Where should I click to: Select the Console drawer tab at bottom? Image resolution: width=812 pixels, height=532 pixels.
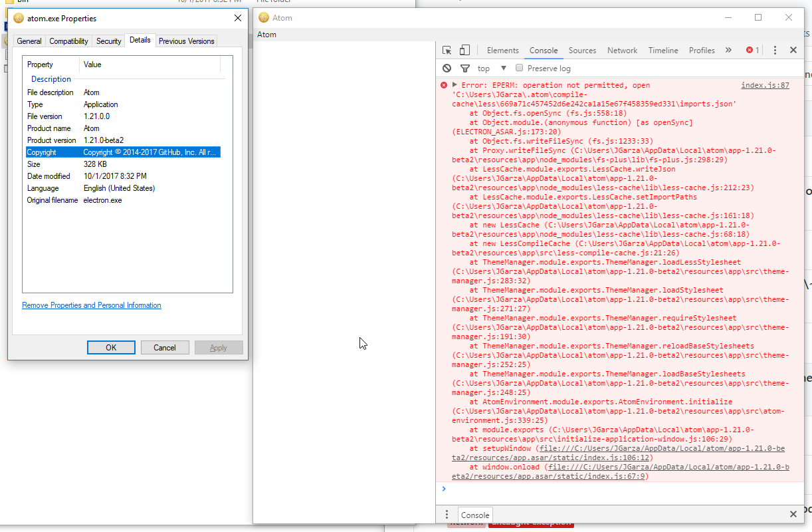coord(475,515)
